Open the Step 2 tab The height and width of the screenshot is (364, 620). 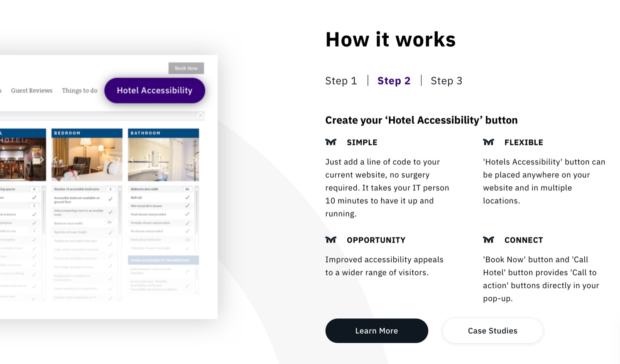394,81
